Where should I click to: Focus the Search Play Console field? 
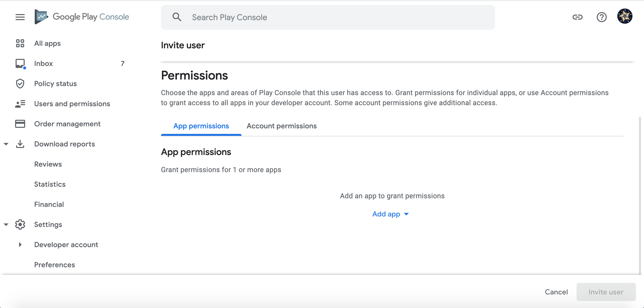point(328,17)
